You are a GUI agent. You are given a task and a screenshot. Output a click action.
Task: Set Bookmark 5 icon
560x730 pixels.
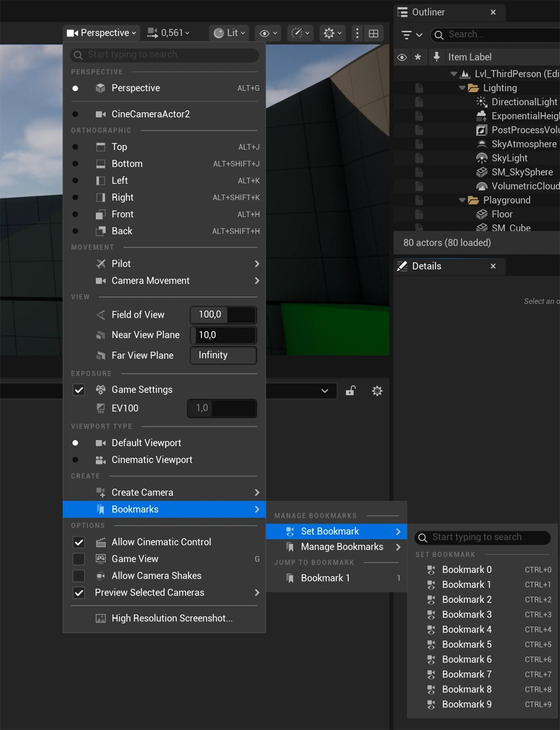click(x=431, y=645)
